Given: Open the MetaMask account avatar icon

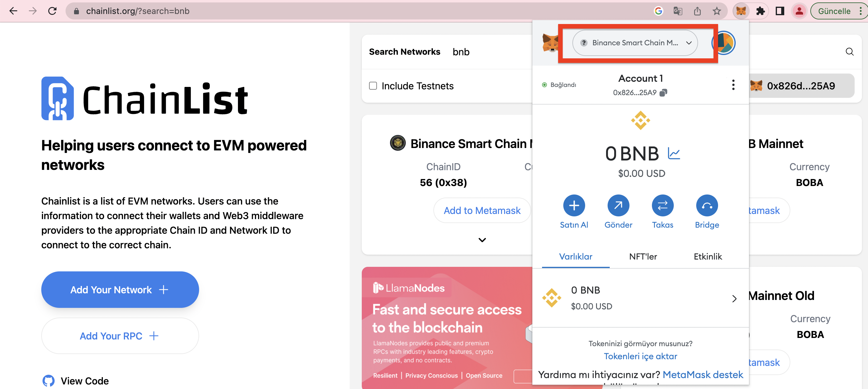Looking at the screenshot, I should click(724, 43).
